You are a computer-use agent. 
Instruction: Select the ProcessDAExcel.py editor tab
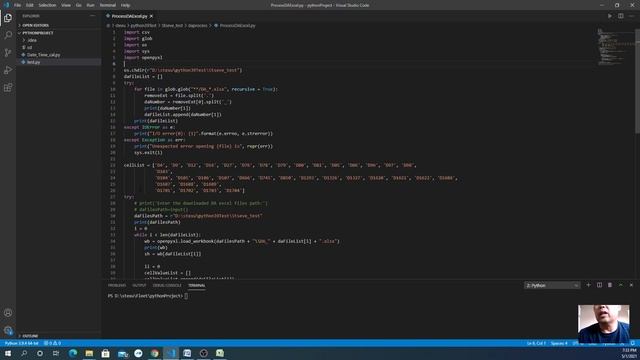coord(129,16)
